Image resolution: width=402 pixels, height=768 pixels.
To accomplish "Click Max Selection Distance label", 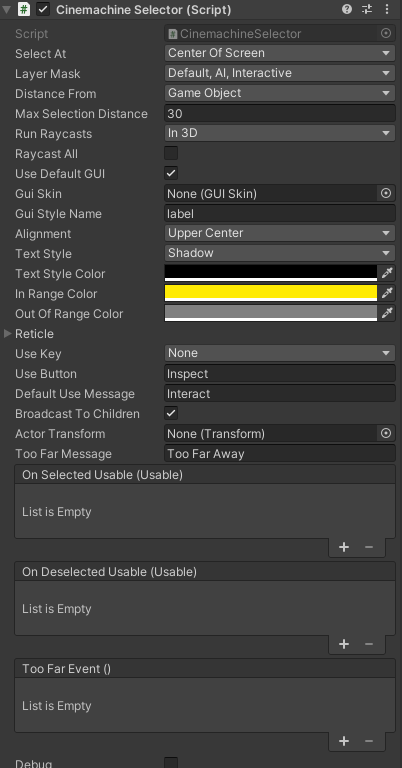I will tap(81, 114).
